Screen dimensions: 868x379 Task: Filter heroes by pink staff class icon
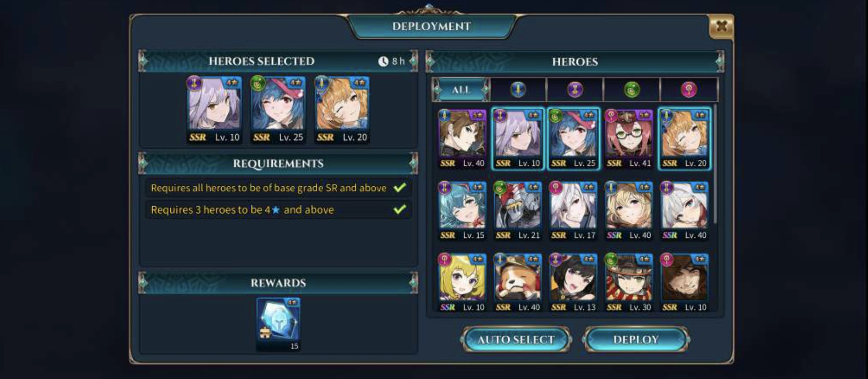coord(689,89)
